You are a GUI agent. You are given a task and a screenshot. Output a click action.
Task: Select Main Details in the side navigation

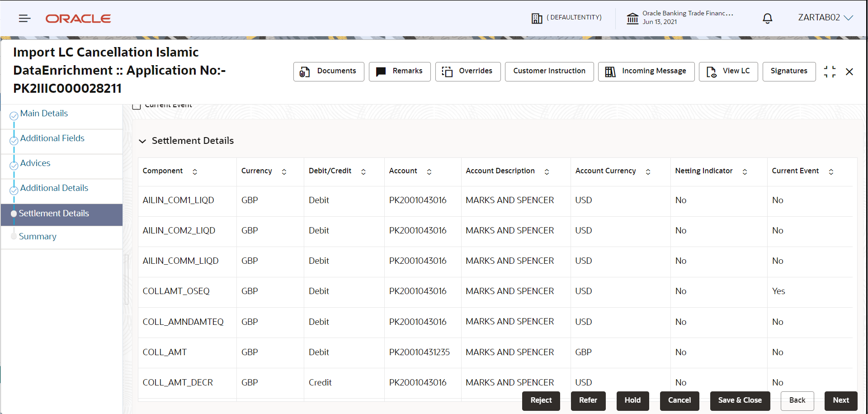click(44, 113)
